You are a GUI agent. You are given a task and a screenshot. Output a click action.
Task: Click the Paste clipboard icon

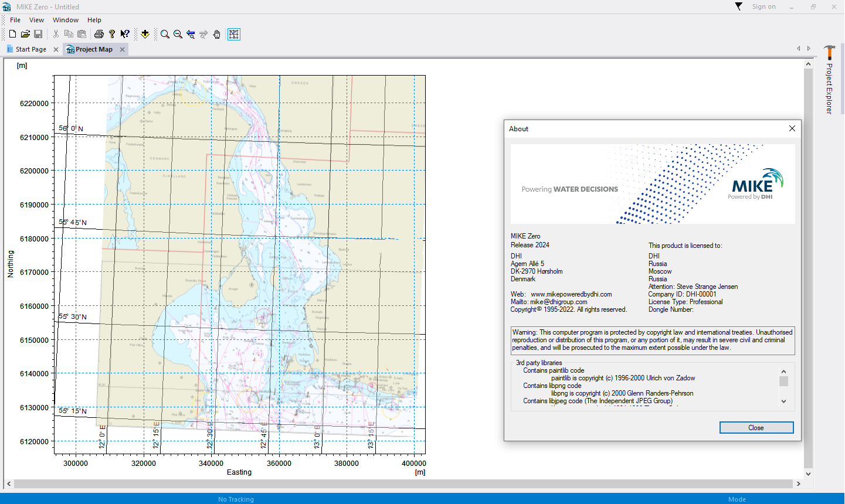coord(82,35)
